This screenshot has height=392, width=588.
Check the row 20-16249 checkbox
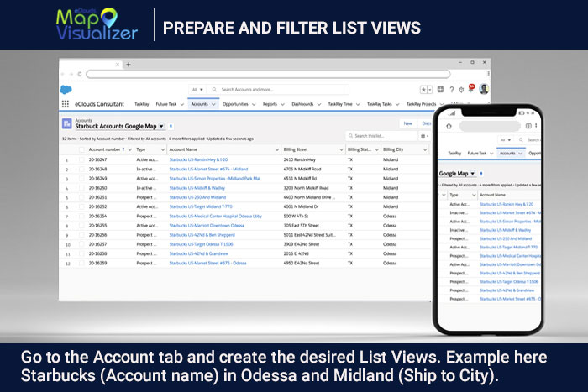tap(81, 179)
